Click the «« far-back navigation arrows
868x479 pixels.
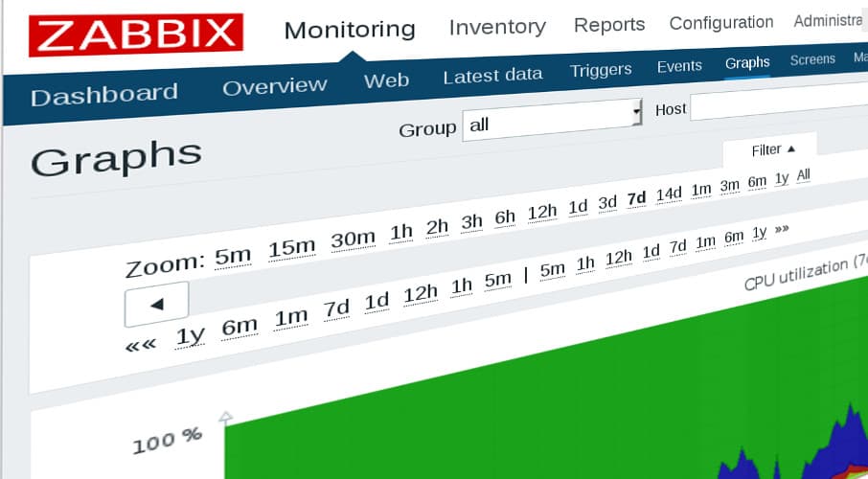pyautogui.click(x=141, y=345)
